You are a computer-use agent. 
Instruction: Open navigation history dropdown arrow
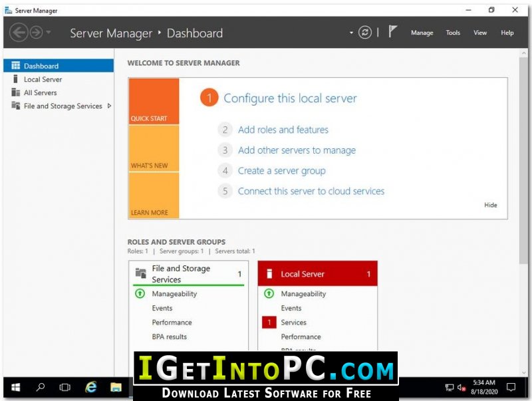point(49,32)
